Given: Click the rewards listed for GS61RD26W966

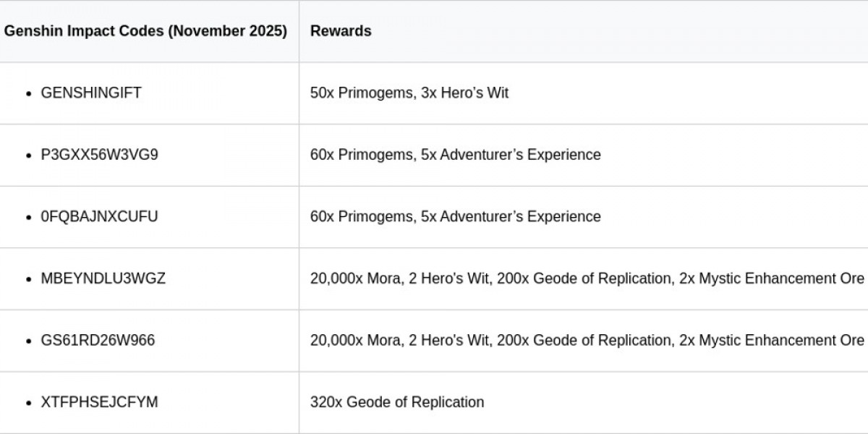Looking at the screenshot, I should (x=587, y=340).
